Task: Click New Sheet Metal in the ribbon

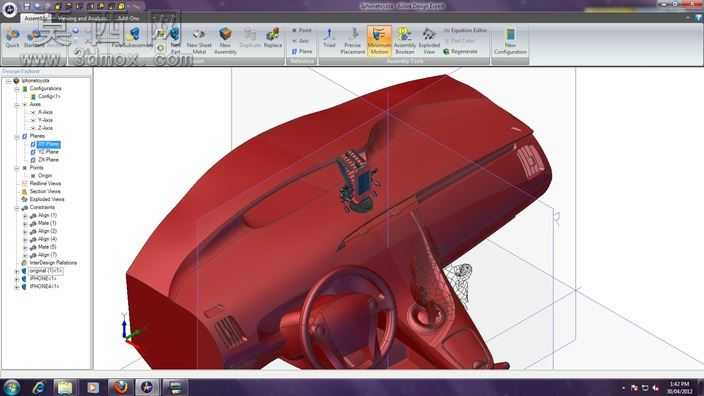Action: tap(199, 41)
